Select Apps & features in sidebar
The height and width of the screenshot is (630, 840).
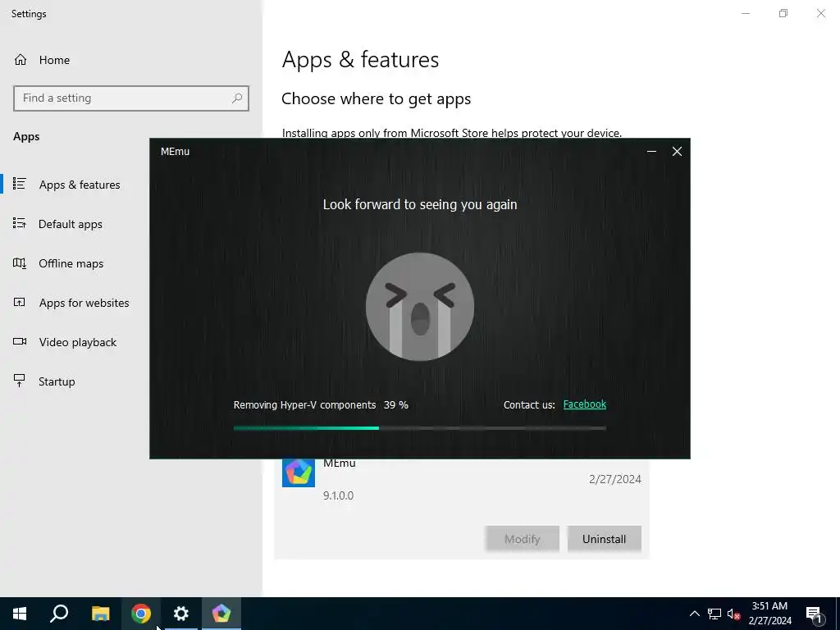tap(80, 185)
